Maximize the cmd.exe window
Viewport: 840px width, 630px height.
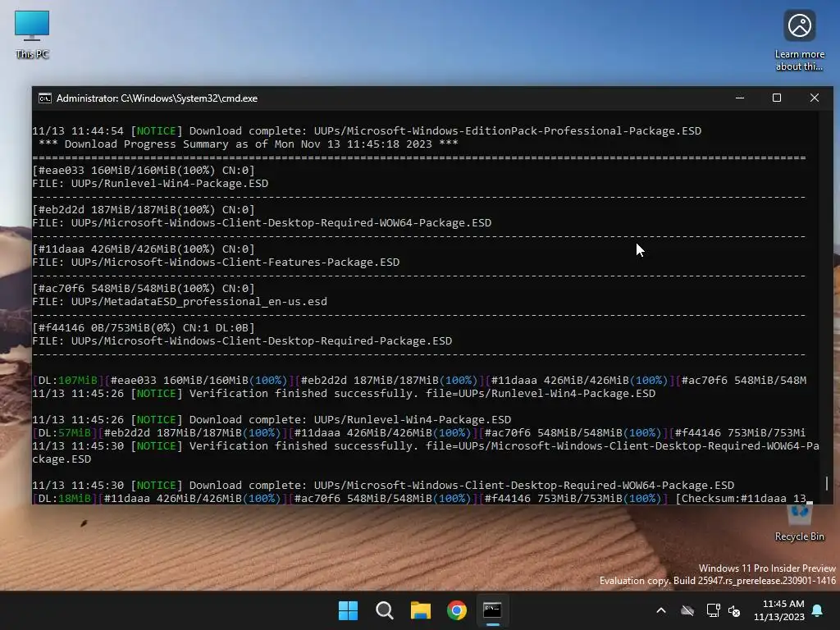point(777,98)
